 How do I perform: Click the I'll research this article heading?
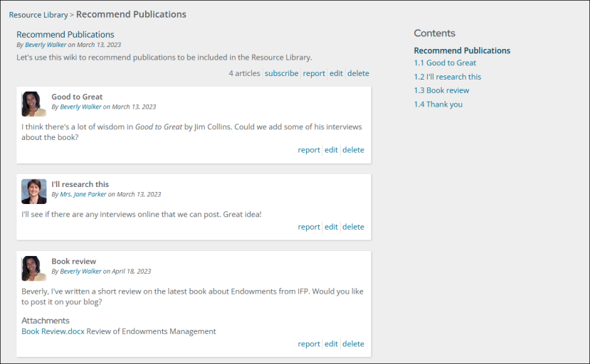point(80,185)
